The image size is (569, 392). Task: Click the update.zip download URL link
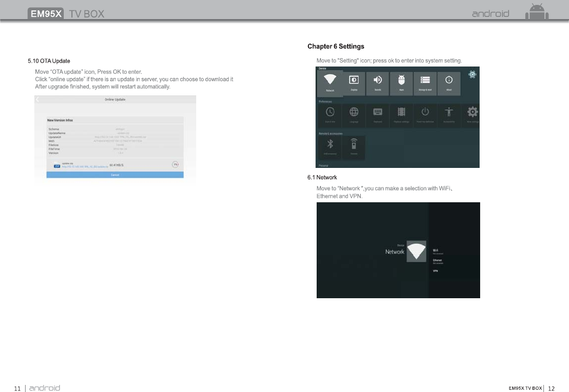[x=85, y=167]
